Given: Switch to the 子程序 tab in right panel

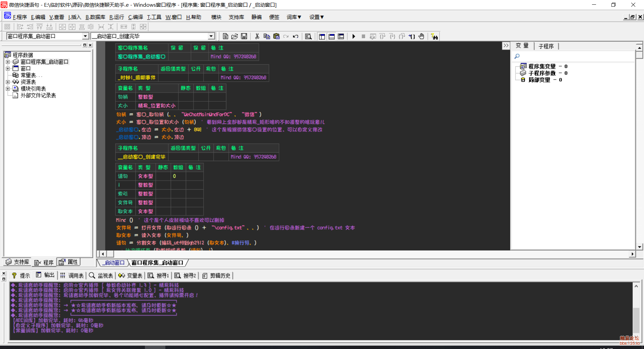Looking at the screenshot, I should click(546, 46).
